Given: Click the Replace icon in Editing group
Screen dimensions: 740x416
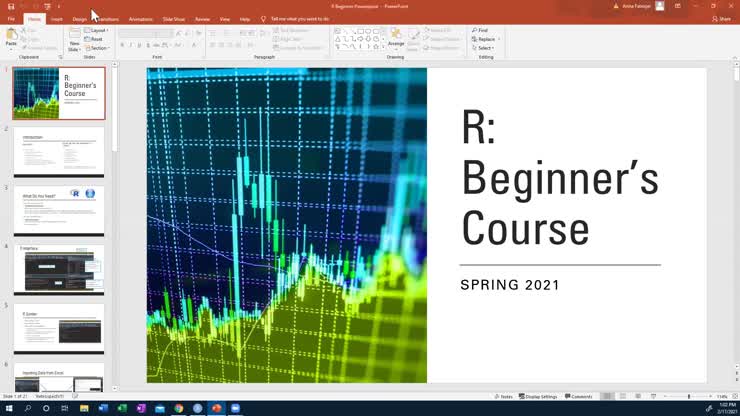Looking at the screenshot, I should (475, 39).
